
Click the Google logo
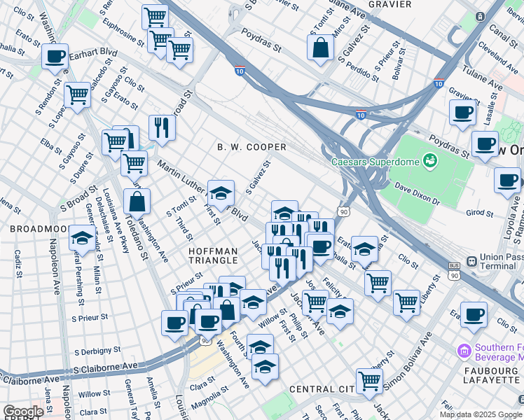[23, 412]
